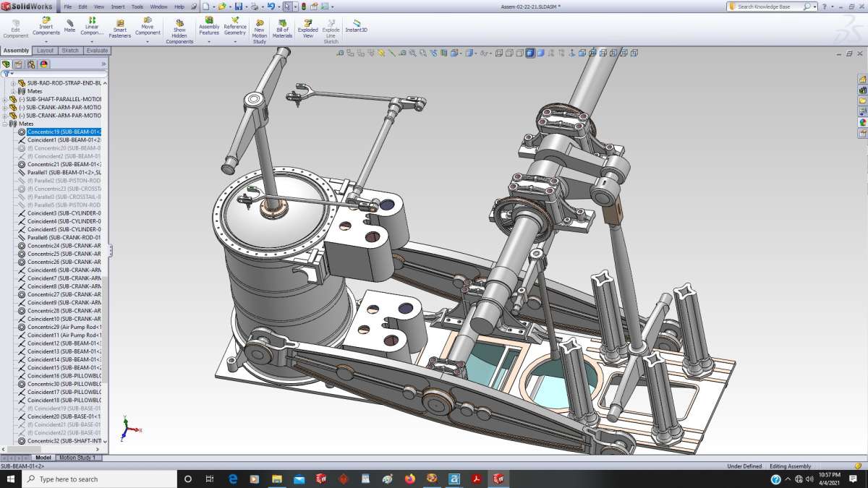868x488 pixels.
Task: Switch to the Evaluate tab
Action: click(x=97, y=51)
